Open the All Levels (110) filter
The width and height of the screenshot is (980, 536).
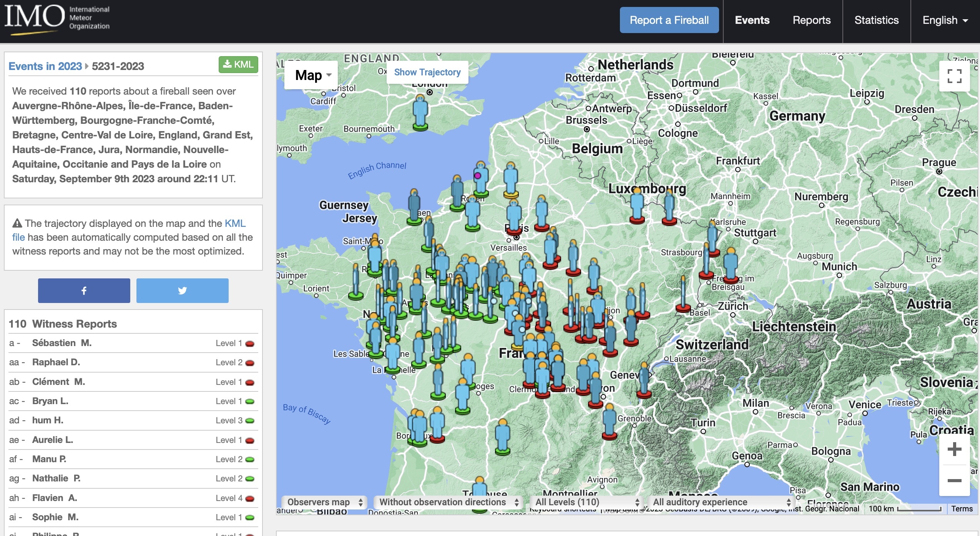pyautogui.click(x=586, y=502)
